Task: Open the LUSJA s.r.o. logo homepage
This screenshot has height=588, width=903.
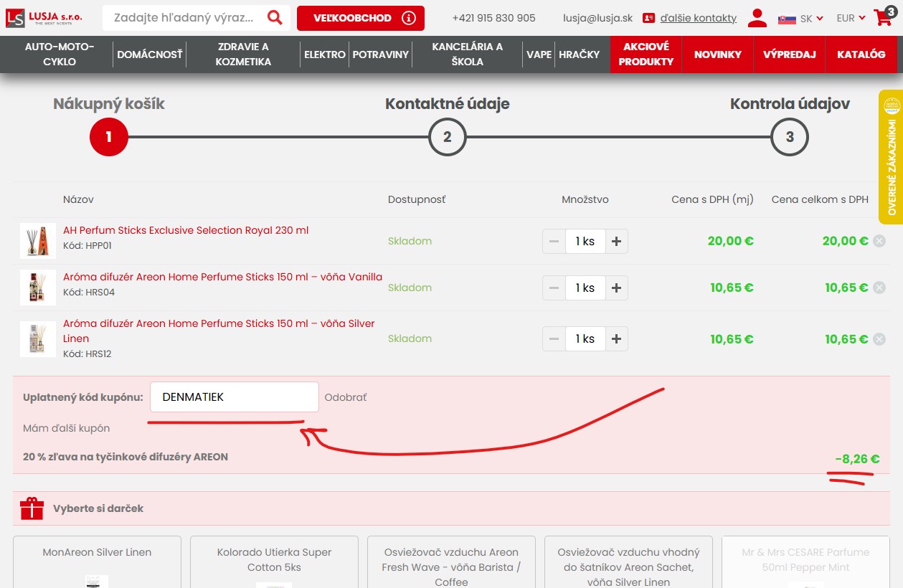Action: click(x=44, y=17)
